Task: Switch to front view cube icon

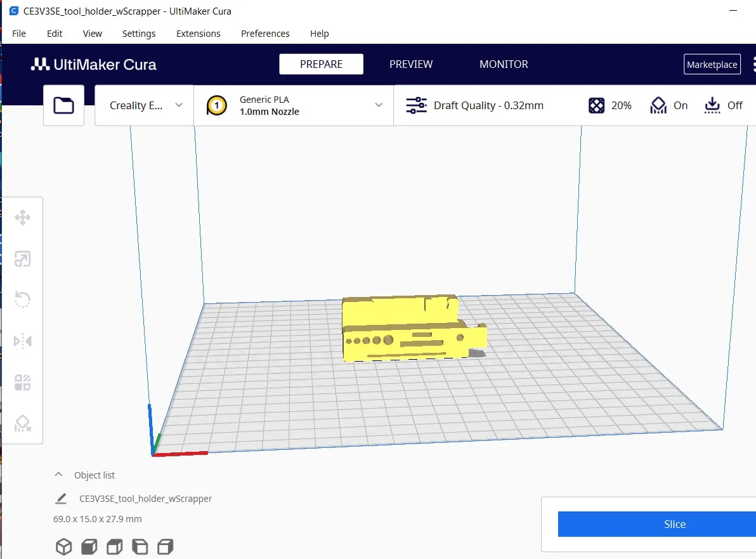Action: 89,546
